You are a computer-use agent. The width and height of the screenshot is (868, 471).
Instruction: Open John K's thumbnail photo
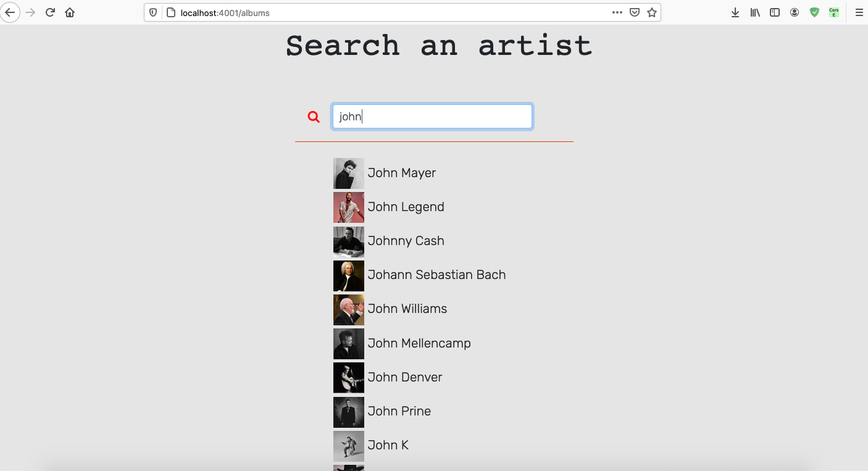click(x=349, y=446)
